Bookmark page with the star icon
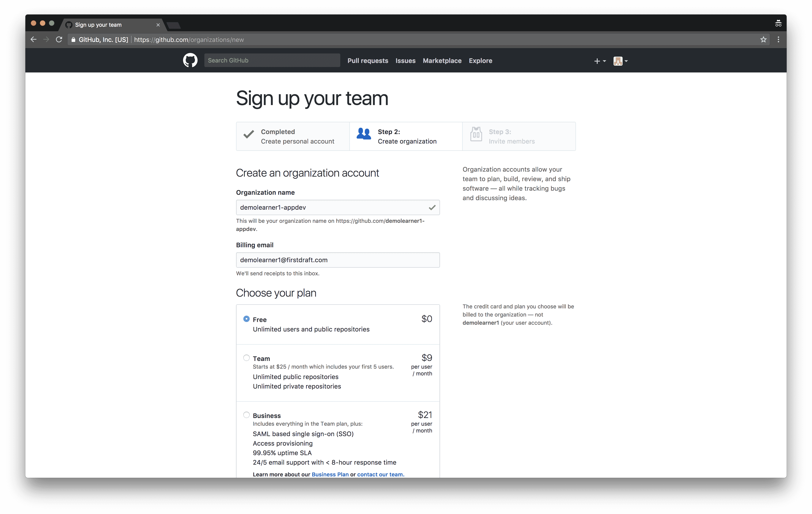This screenshot has width=812, height=514. (x=764, y=39)
